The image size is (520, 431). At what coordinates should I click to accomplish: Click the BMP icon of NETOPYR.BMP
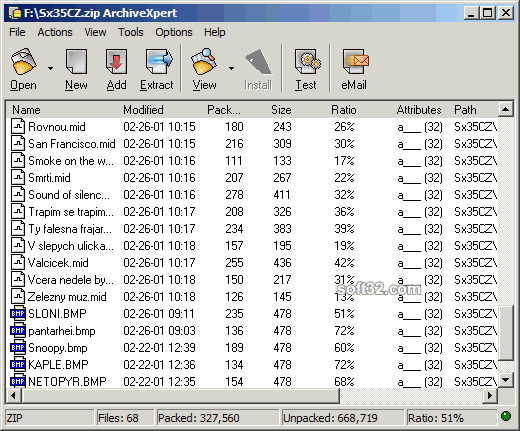pos(18,381)
